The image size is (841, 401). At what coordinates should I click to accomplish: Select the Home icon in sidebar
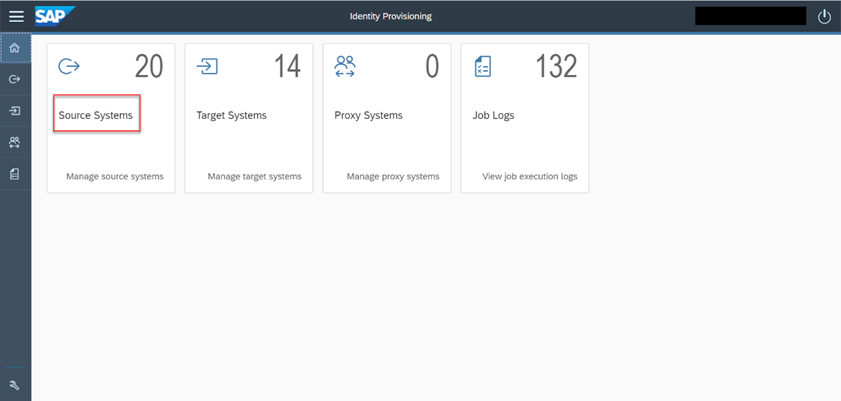pyautogui.click(x=15, y=48)
